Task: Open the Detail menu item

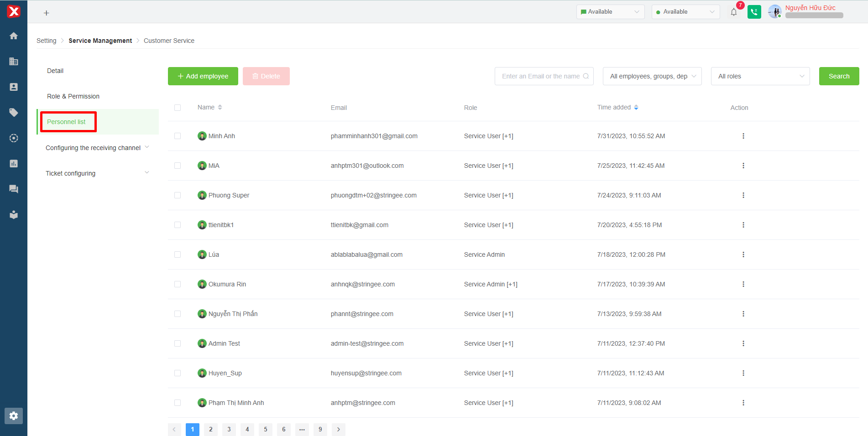Action: [55, 71]
